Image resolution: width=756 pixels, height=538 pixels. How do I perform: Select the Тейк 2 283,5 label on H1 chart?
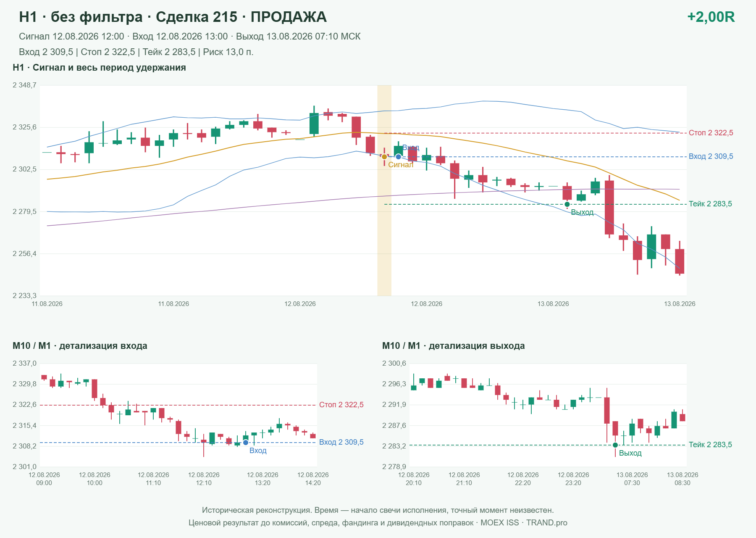click(710, 204)
